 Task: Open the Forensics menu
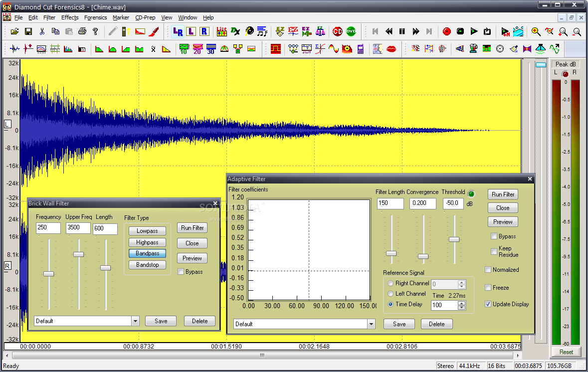(95, 17)
